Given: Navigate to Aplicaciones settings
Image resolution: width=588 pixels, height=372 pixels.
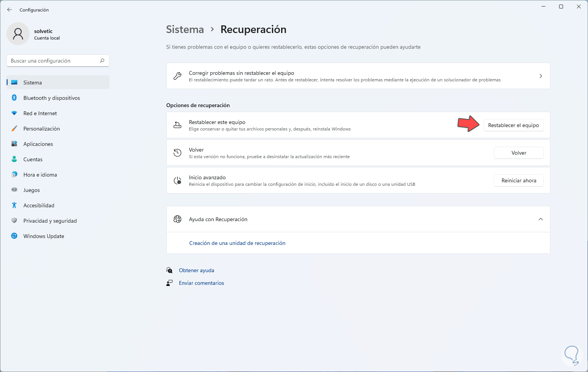Looking at the screenshot, I should pyautogui.click(x=58, y=144).
